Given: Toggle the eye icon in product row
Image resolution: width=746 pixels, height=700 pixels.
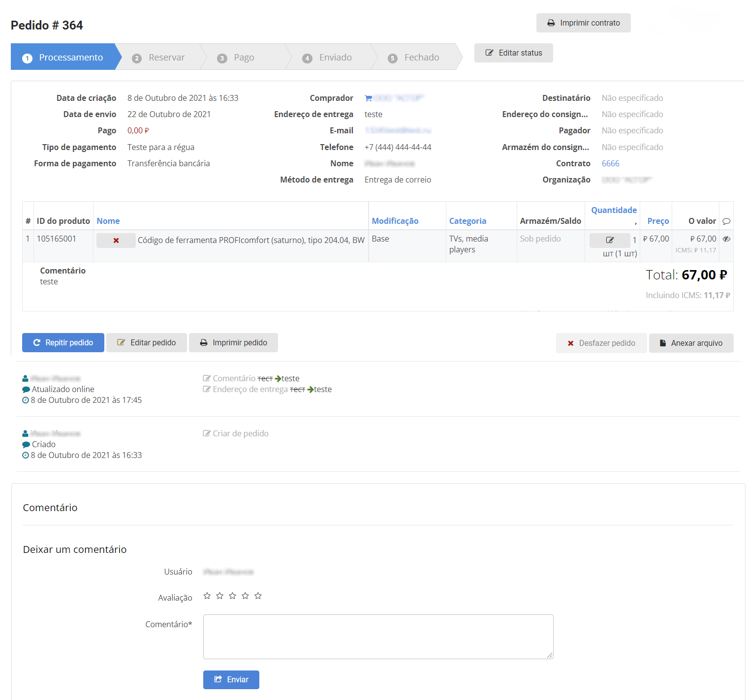Looking at the screenshot, I should (726, 239).
